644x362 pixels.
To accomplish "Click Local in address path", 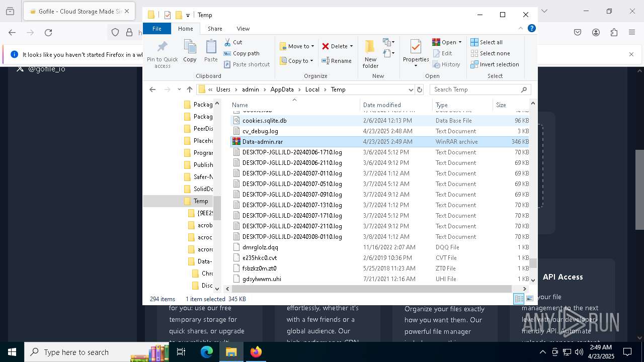I will coord(312,89).
